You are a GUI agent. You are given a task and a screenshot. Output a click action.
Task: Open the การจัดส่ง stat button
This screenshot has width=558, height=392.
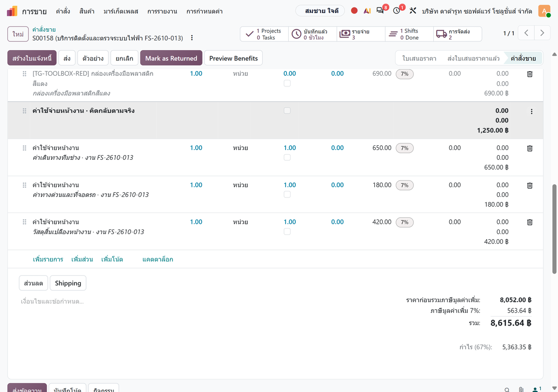(x=458, y=34)
